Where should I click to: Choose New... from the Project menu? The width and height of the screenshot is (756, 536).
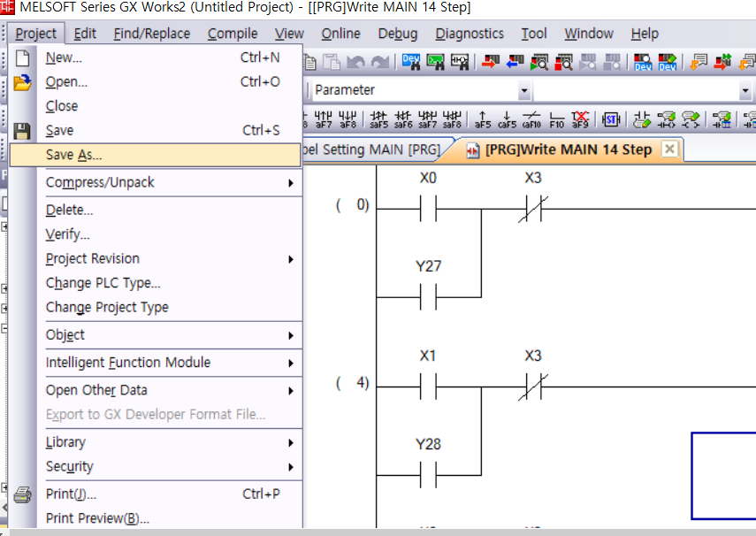click(x=156, y=57)
